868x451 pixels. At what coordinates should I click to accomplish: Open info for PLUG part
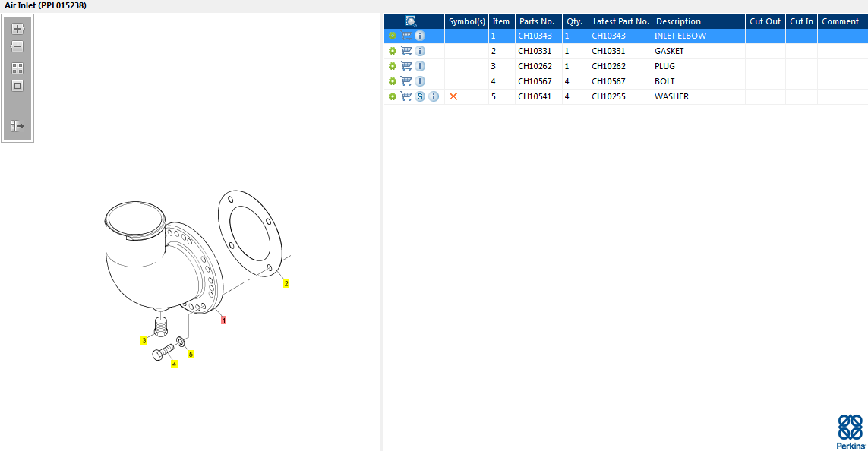coord(420,66)
